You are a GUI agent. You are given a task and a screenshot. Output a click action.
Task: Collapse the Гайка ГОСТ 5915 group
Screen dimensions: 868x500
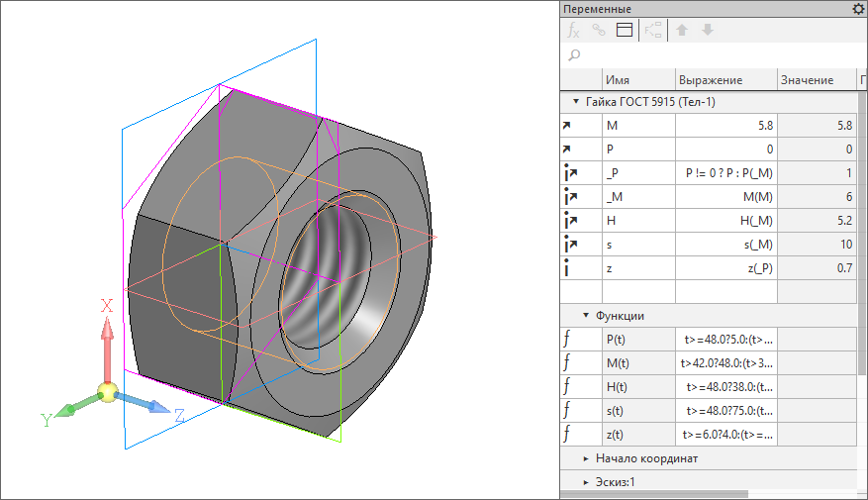[x=575, y=102]
